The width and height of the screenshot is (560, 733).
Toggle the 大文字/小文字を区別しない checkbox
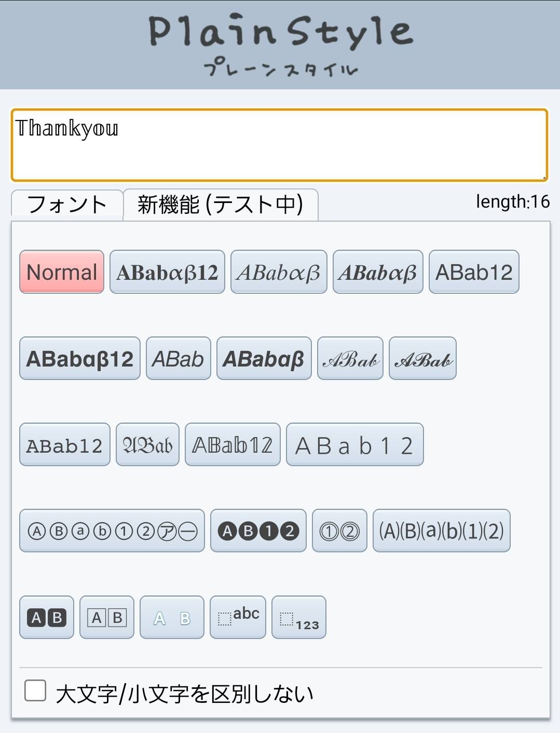[x=35, y=690]
